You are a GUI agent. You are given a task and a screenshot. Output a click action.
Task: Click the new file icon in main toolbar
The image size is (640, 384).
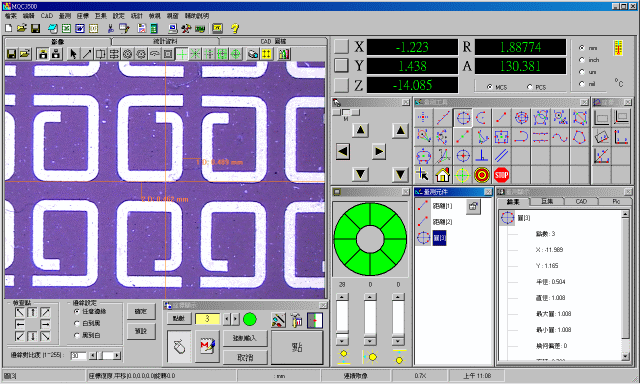click(x=9, y=28)
